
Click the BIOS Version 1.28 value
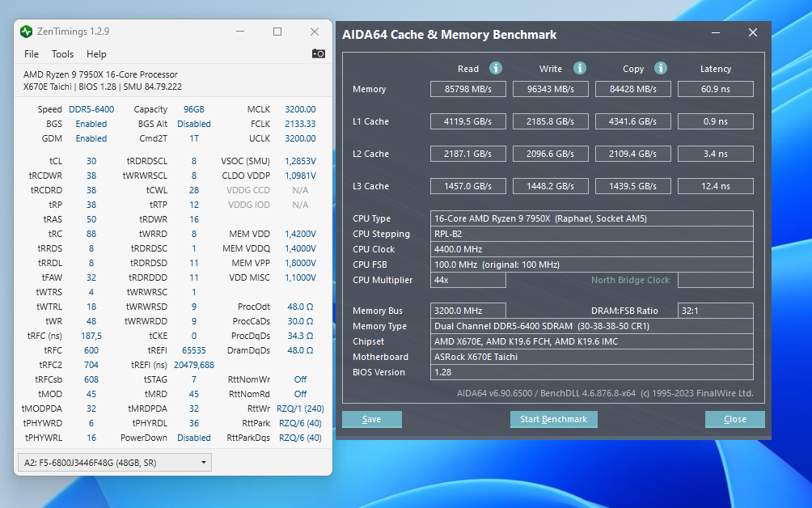tap(592, 372)
